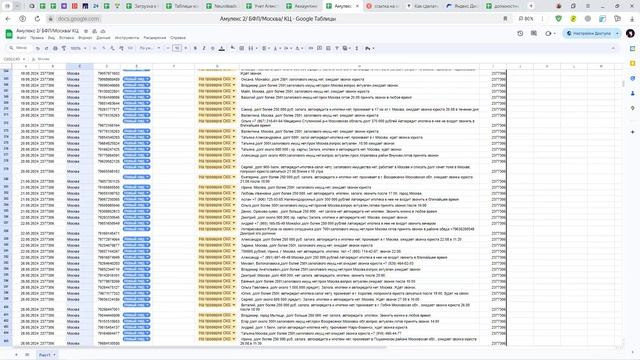Expand the merge cells dropdown
Screen dimensions: 640x360
256,48
